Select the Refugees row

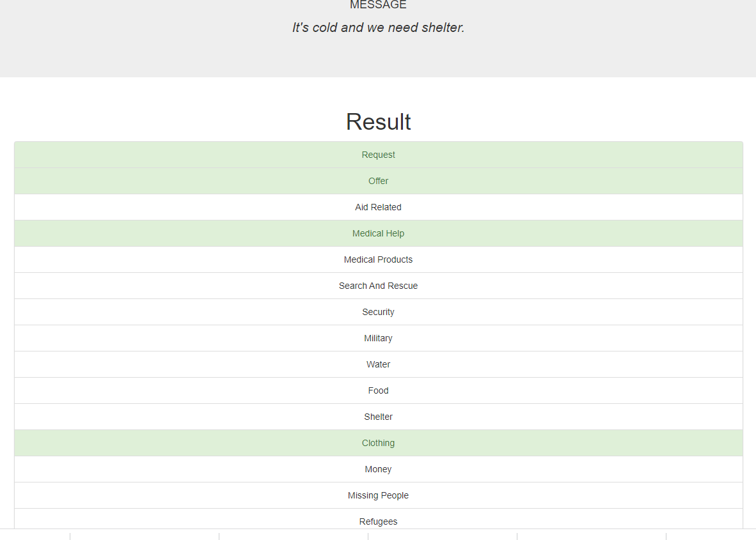(x=378, y=519)
